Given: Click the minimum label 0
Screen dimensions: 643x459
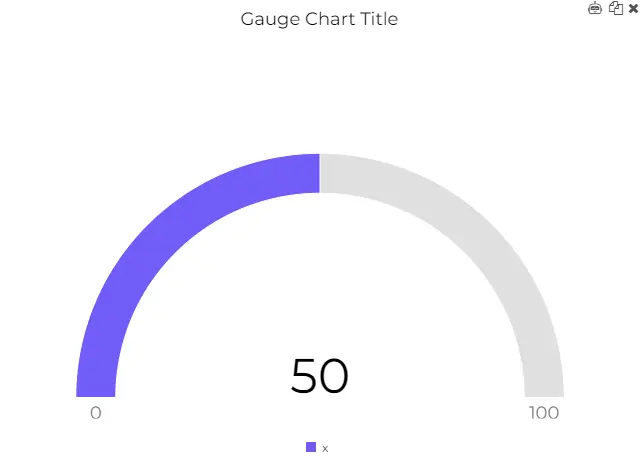Looking at the screenshot, I should point(96,413).
